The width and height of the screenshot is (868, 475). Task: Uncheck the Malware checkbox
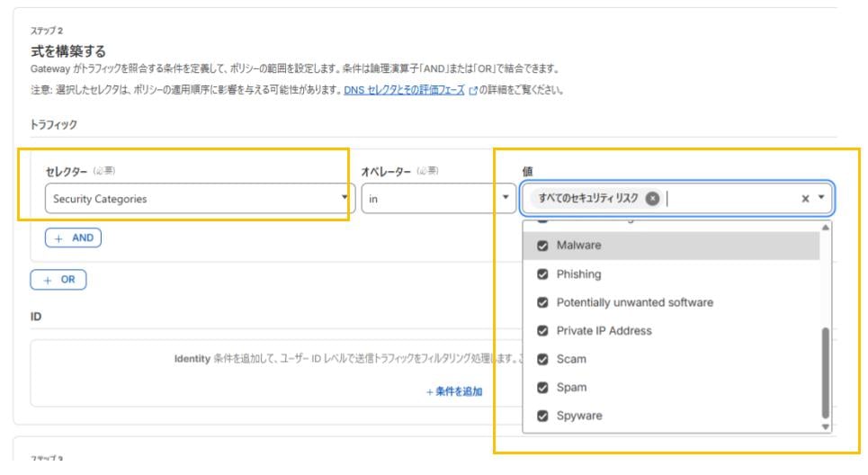[542, 246]
